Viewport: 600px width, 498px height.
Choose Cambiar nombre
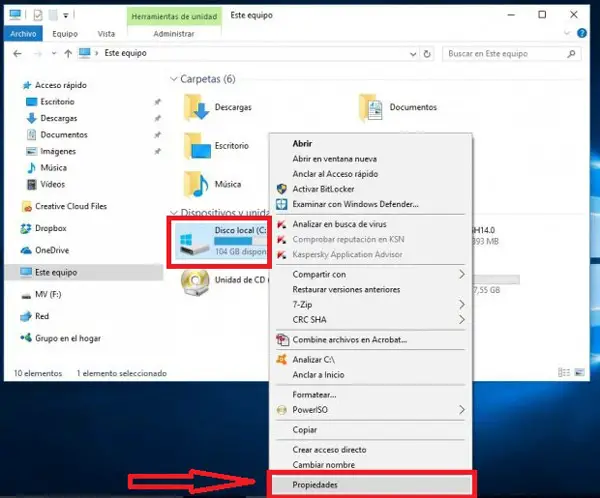click(324, 465)
